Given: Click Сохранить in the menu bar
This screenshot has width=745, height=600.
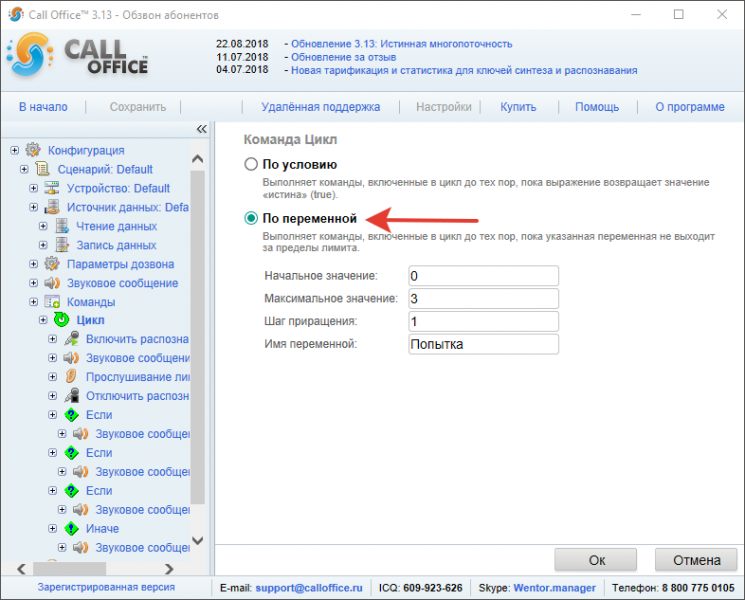Looking at the screenshot, I should click(138, 107).
